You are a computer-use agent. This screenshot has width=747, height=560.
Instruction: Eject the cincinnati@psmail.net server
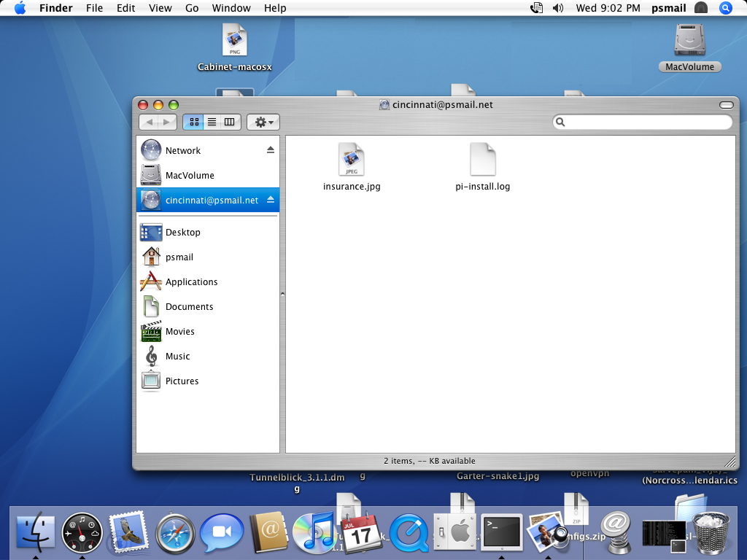tap(271, 200)
